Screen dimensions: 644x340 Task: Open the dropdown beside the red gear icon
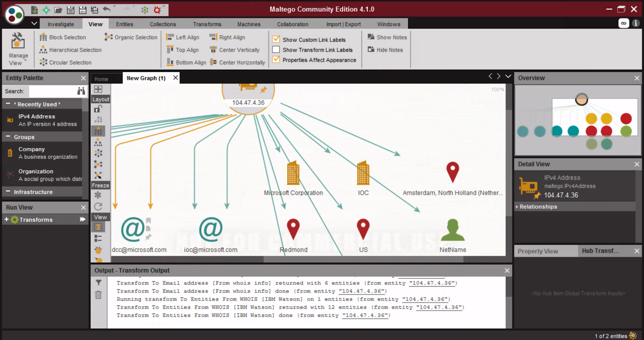coord(165,7)
